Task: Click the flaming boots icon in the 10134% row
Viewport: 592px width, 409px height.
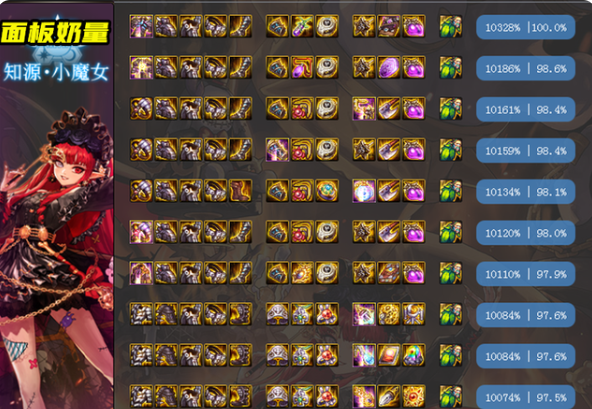Action: click(x=240, y=191)
